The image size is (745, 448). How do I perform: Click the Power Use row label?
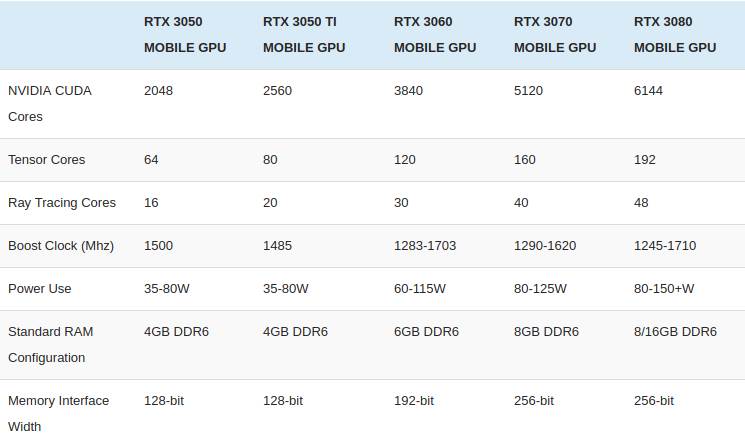(x=40, y=289)
